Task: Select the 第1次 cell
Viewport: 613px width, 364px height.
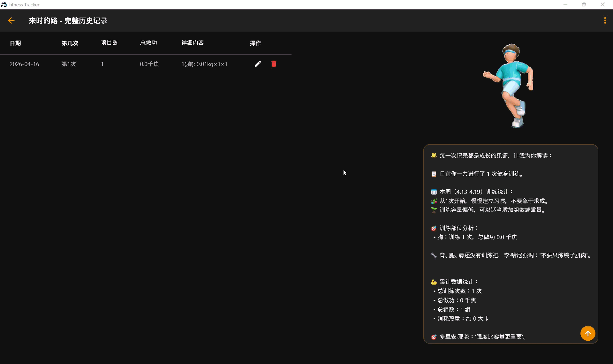Action: pos(69,64)
